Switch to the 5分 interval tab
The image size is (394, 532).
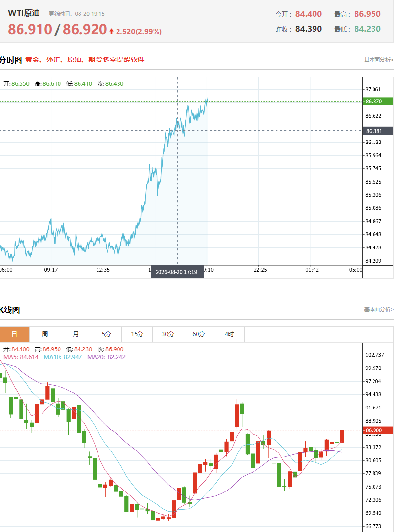point(106,334)
